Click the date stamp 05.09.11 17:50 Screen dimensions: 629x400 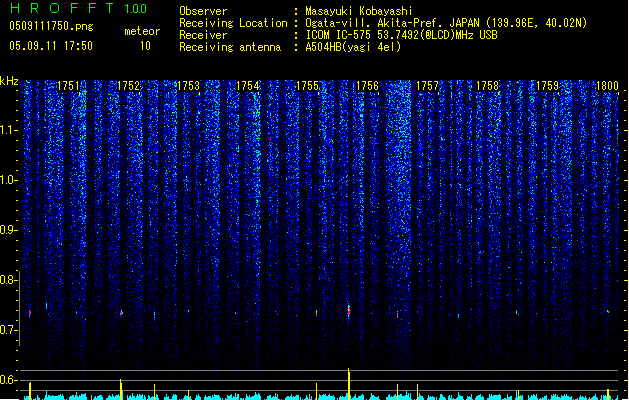click(x=51, y=46)
